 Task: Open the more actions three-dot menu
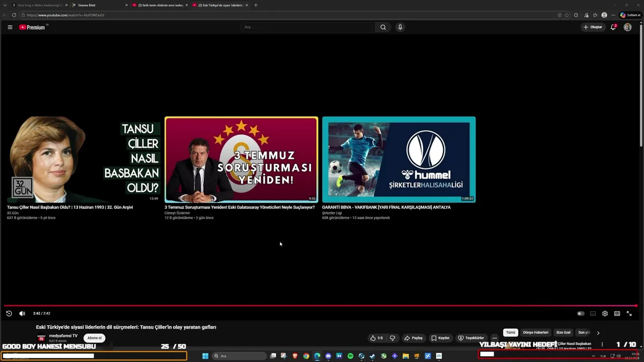point(495,338)
